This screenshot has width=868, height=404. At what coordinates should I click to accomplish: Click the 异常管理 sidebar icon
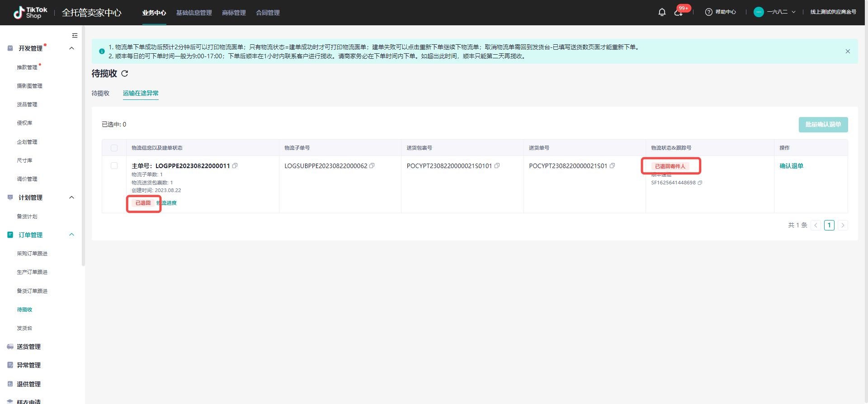coord(10,365)
